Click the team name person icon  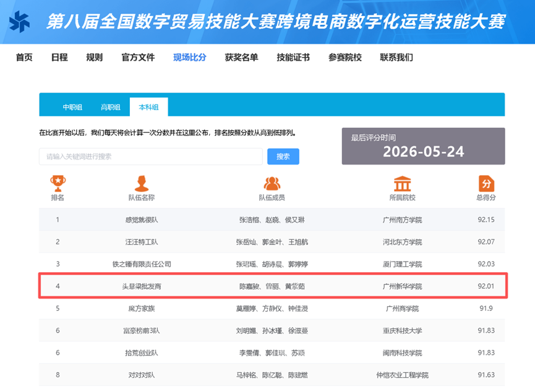[x=142, y=184]
